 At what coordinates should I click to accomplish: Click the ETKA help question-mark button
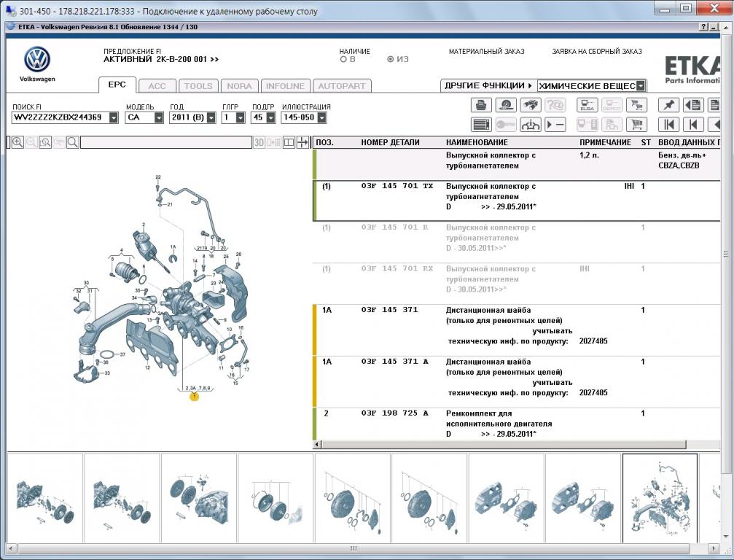(x=703, y=27)
